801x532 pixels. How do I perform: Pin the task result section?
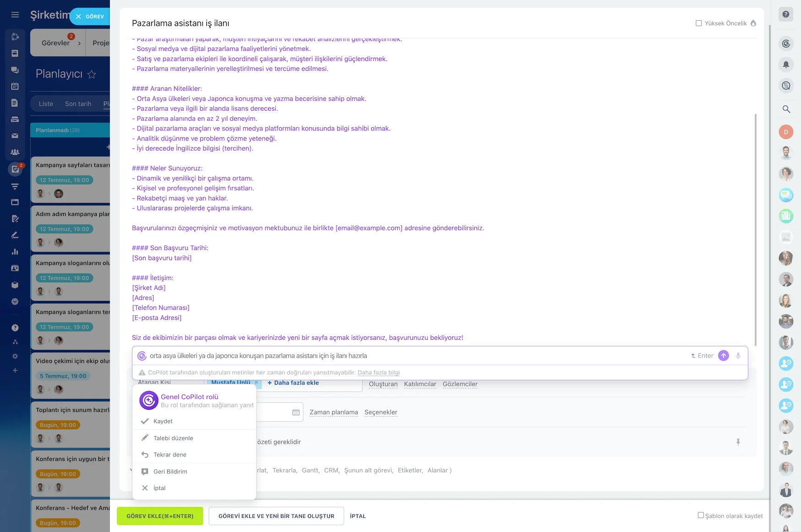(x=738, y=442)
